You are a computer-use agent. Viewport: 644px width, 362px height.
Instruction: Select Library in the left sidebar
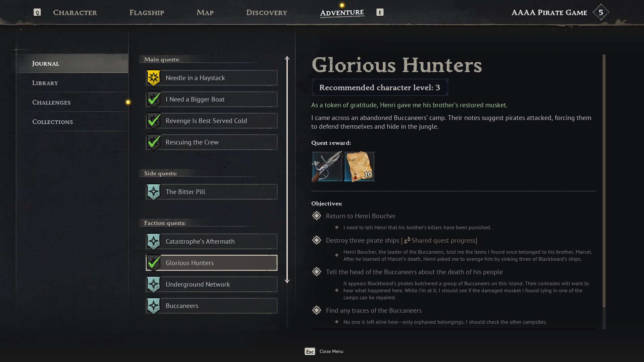pos(45,83)
